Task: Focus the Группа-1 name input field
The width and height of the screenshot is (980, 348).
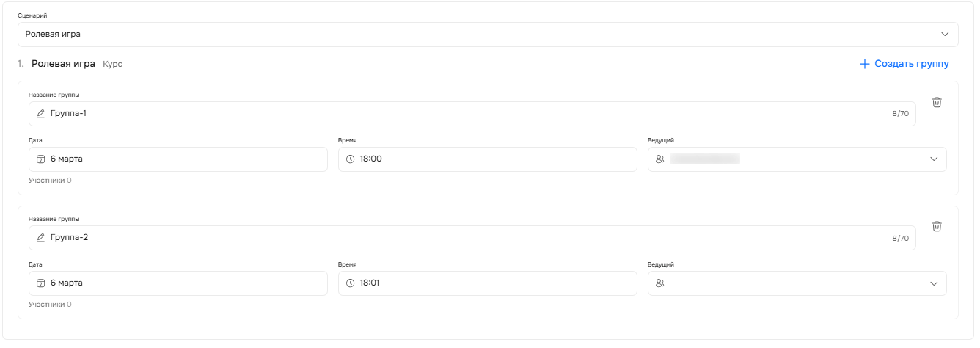Action: [469, 114]
